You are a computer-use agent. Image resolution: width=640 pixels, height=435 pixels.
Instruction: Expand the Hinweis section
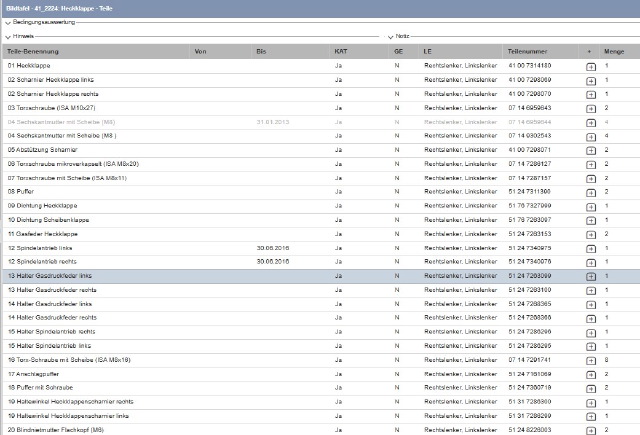(x=8, y=37)
